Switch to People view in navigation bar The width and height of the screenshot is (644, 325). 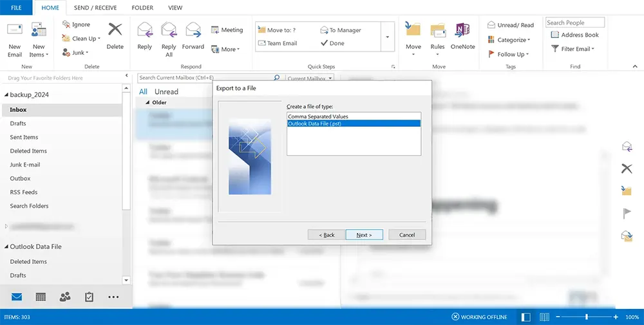coord(65,297)
